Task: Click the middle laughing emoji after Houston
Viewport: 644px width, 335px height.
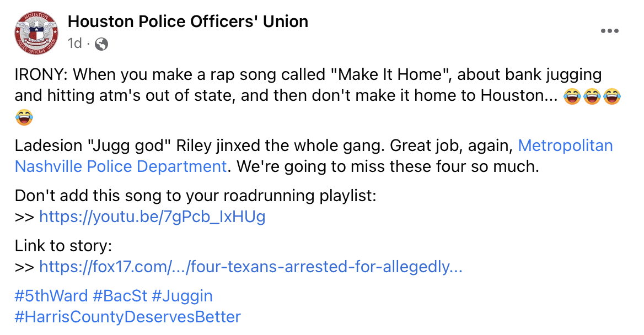Action: [592, 96]
